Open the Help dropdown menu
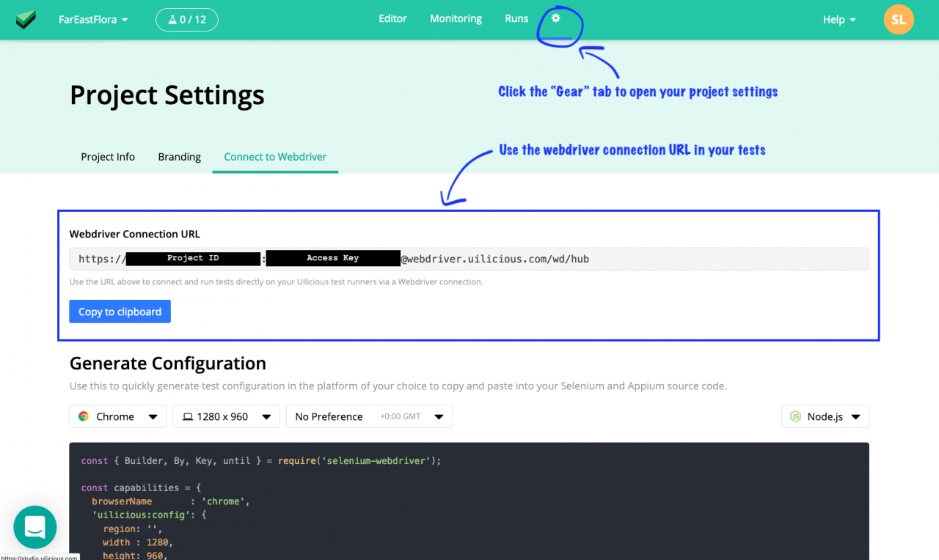Viewport: 939px width, 560px height. coord(838,20)
